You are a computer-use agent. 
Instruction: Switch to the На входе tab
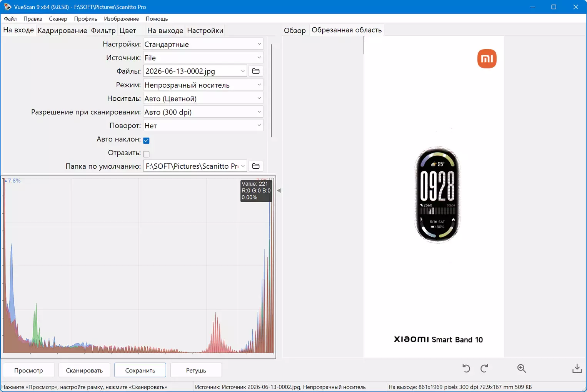click(18, 30)
